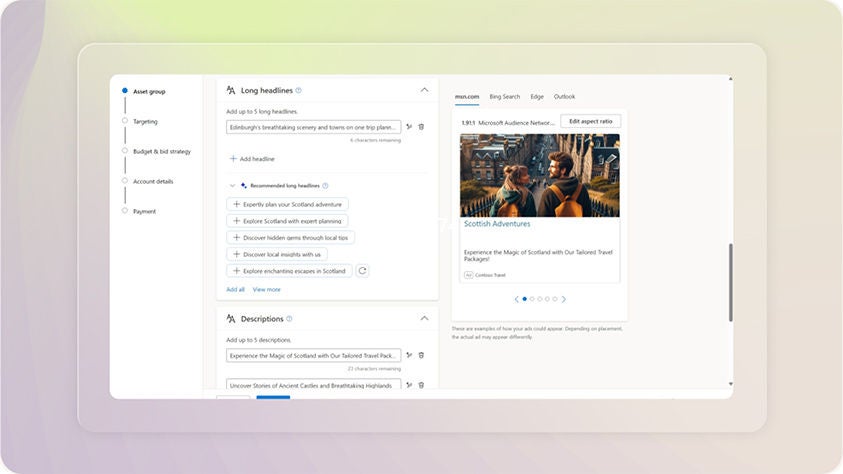
Task: Click the sparkle icon by Recommended long headlines
Action: tap(244, 185)
